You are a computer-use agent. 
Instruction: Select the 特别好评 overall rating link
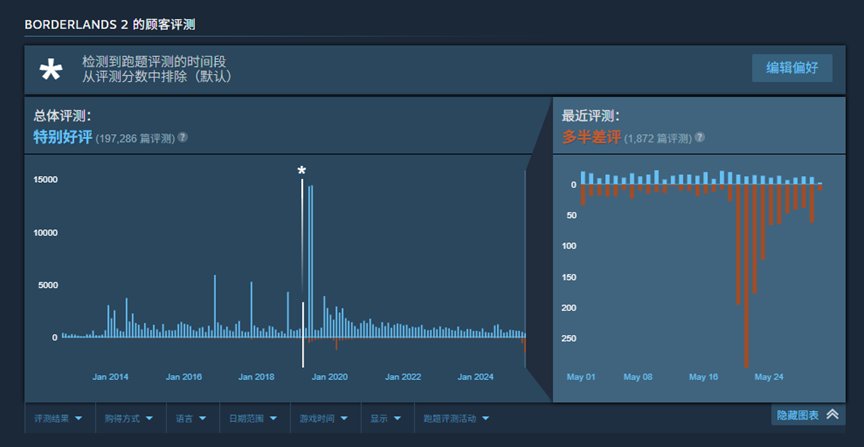point(62,137)
